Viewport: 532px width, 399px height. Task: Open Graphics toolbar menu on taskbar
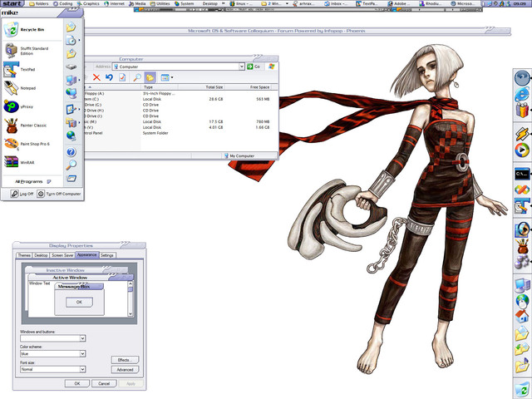pyautogui.click(x=88, y=3)
